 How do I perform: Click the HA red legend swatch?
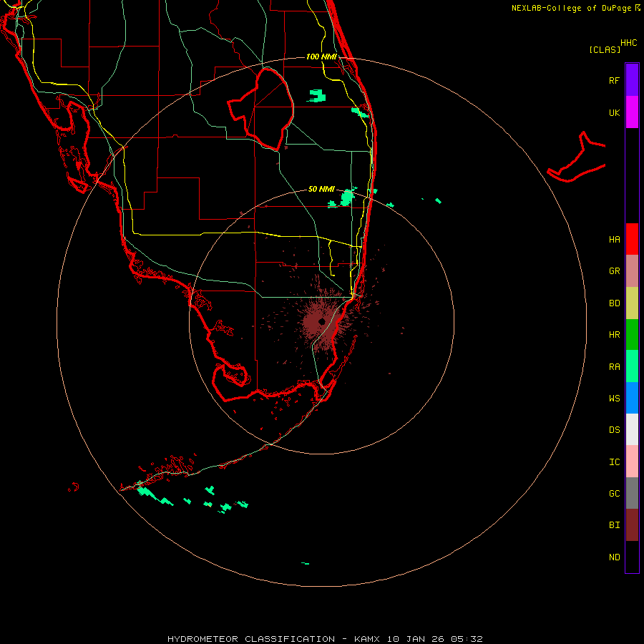coord(632,239)
